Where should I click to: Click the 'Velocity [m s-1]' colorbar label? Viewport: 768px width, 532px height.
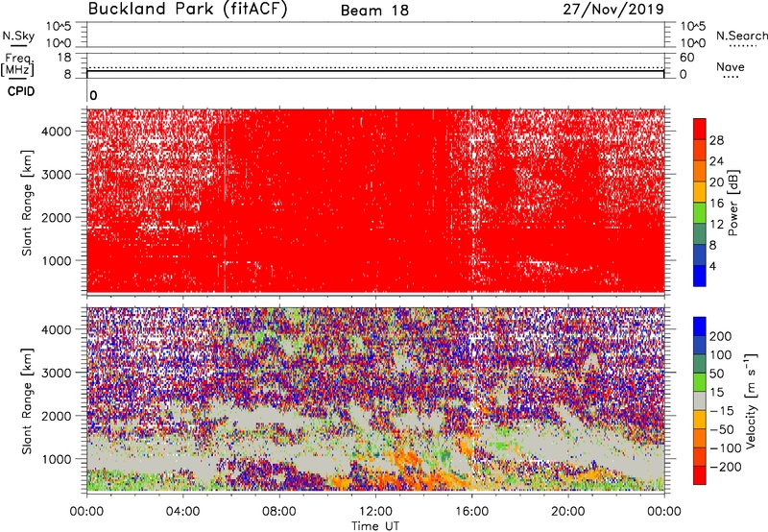point(751,400)
